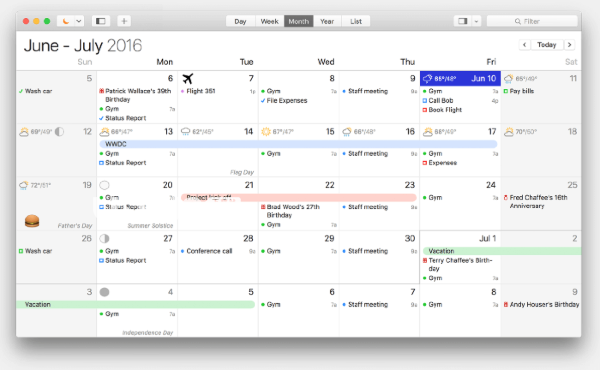Click birthday icon for Patrick Wallace's 39th Birthday
Screen dimensions: 600x370
[x=101, y=91]
